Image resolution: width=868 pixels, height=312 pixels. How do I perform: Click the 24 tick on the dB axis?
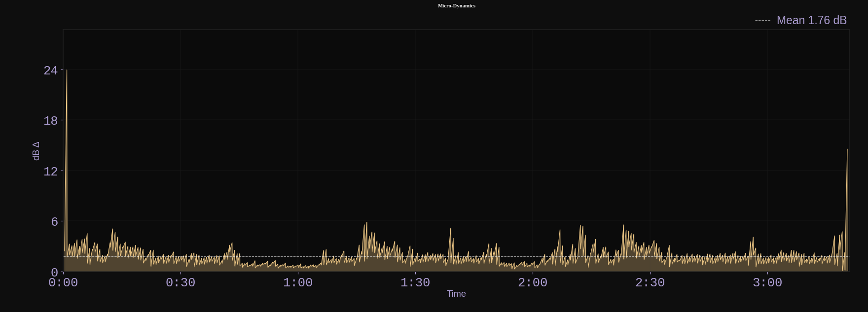tap(50, 70)
